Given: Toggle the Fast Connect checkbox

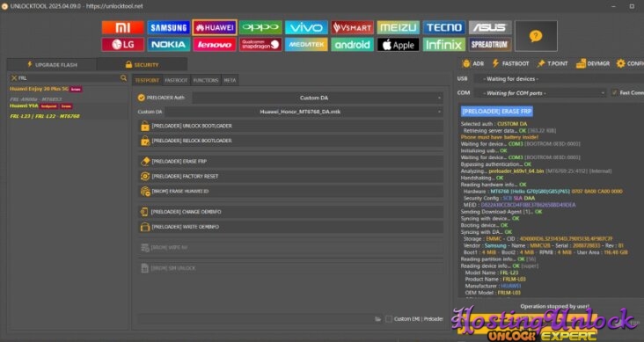Looking at the screenshot, I should (x=614, y=93).
